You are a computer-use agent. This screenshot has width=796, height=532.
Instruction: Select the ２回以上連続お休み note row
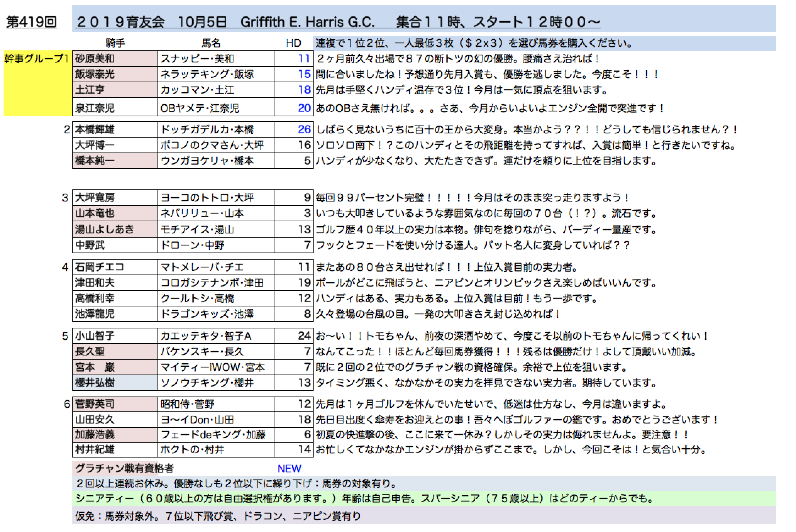424,483
